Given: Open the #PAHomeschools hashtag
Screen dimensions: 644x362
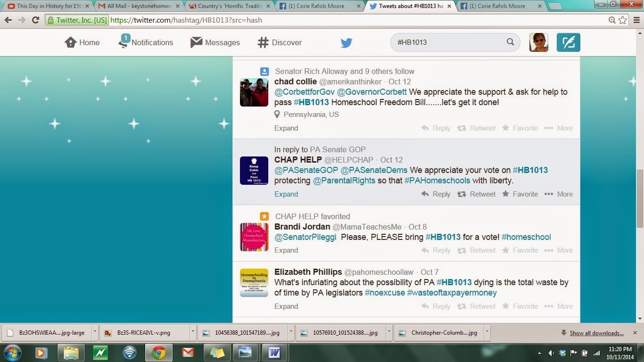Looking at the screenshot, I should 437,181.
